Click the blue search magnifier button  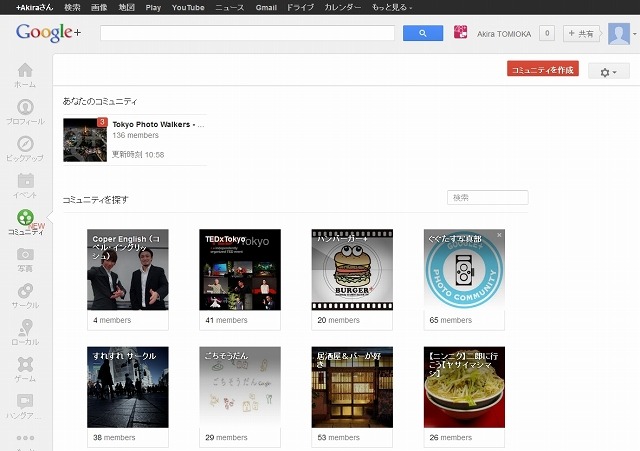pyautogui.click(x=423, y=33)
